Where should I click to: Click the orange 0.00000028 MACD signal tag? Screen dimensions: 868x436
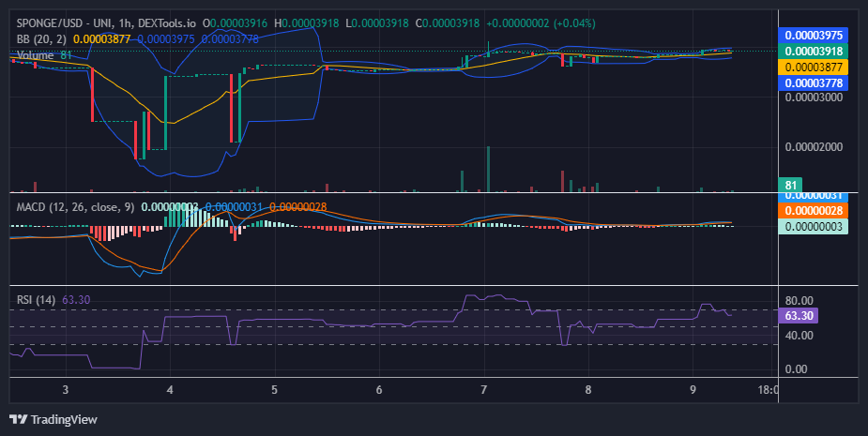point(813,211)
